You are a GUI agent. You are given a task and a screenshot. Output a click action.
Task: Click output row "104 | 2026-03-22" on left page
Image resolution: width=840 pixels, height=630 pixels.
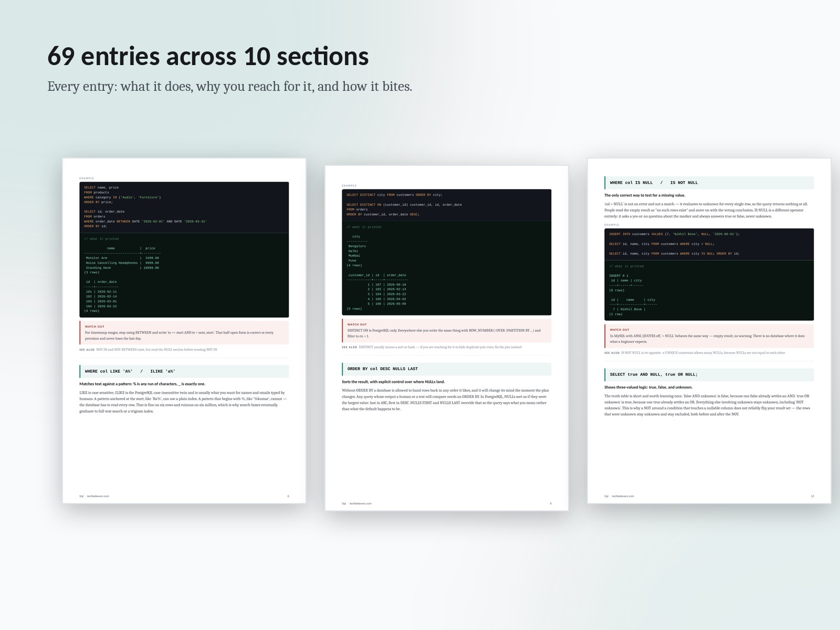coord(101,306)
